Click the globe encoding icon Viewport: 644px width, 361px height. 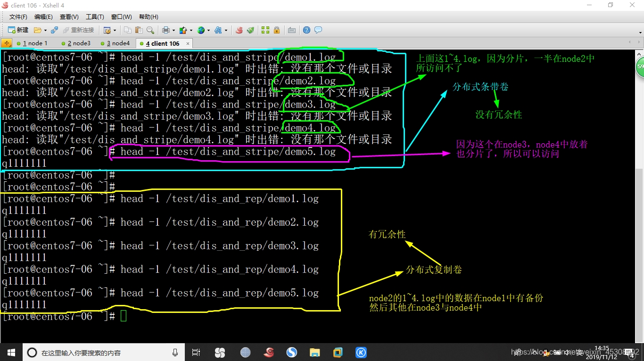[x=201, y=30]
